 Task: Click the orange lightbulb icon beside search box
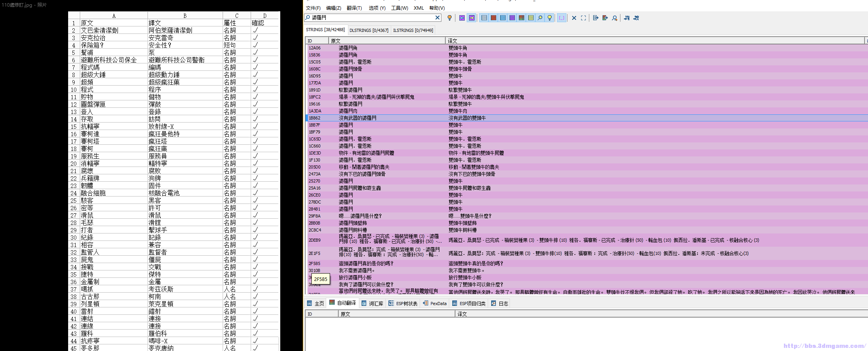pyautogui.click(x=450, y=18)
